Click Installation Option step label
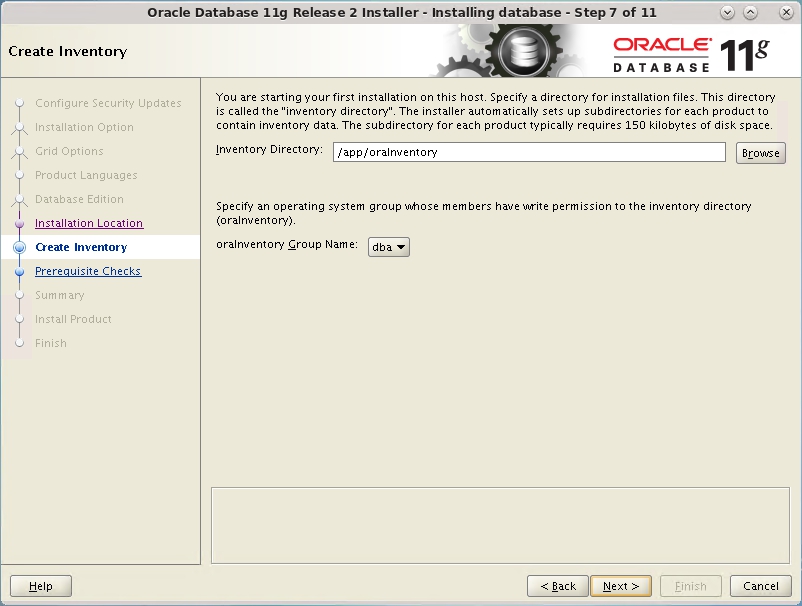The width and height of the screenshot is (802, 606). 84,127
